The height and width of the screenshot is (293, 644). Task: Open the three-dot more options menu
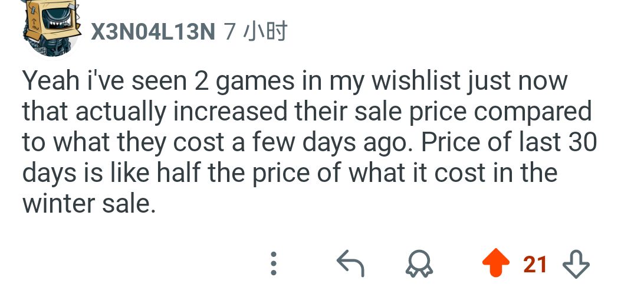[x=273, y=264]
